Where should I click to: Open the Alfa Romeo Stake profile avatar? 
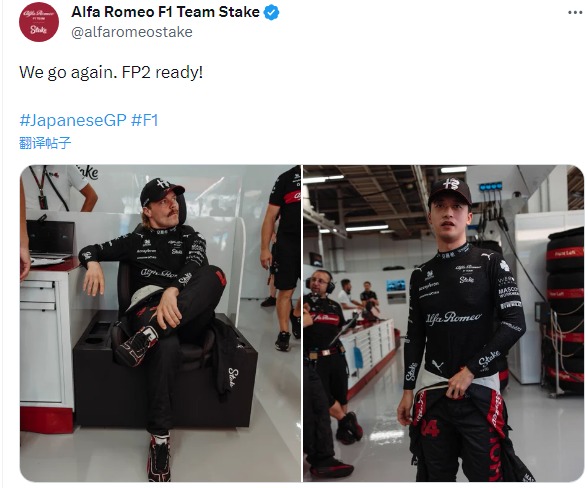39,22
